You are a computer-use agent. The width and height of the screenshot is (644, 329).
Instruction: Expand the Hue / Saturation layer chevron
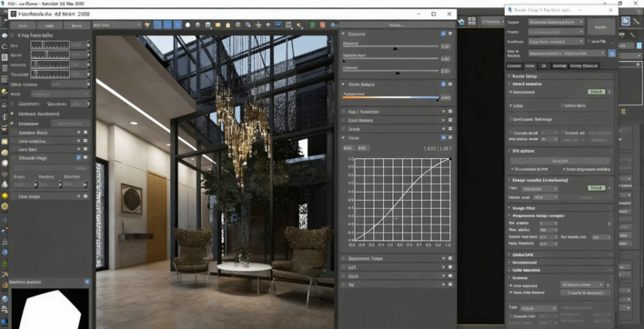(x=443, y=111)
